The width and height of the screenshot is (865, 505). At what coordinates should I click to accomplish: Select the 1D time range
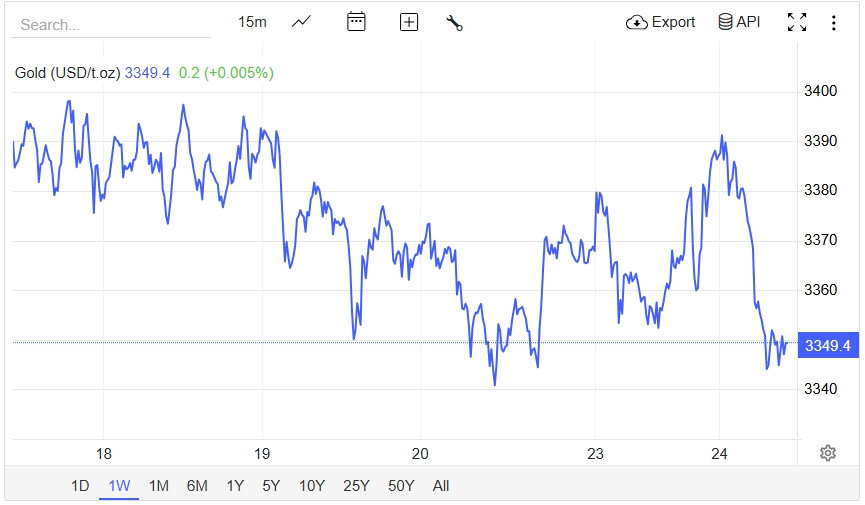coord(80,486)
